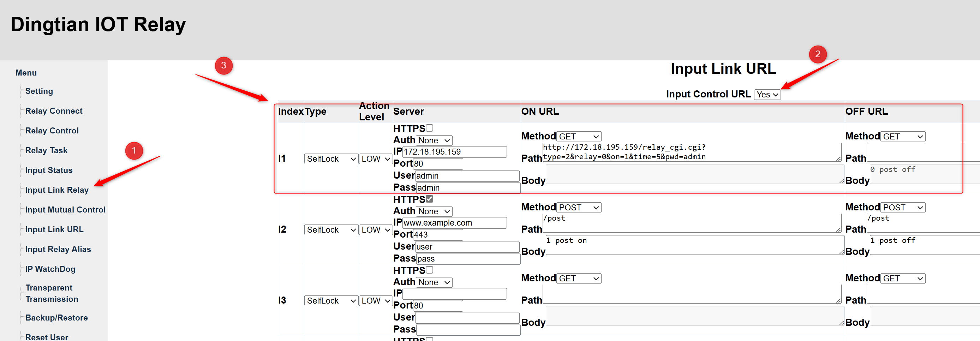Click I2 ON URL Path /post textarea
This screenshot has width=980, height=341.
coord(692,223)
